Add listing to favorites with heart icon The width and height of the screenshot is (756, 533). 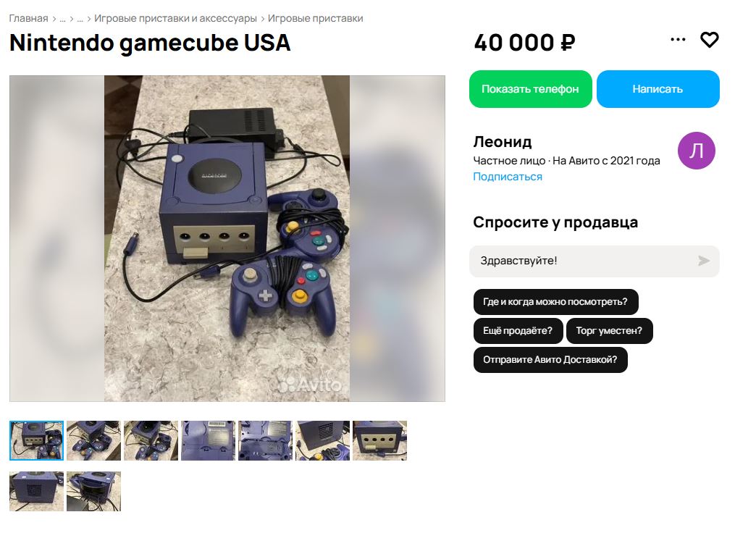(x=709, y=40)
